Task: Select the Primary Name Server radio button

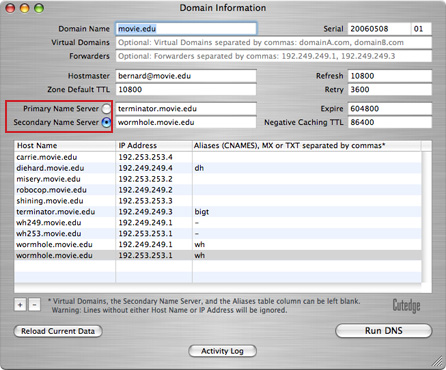Action: point(106,109)
